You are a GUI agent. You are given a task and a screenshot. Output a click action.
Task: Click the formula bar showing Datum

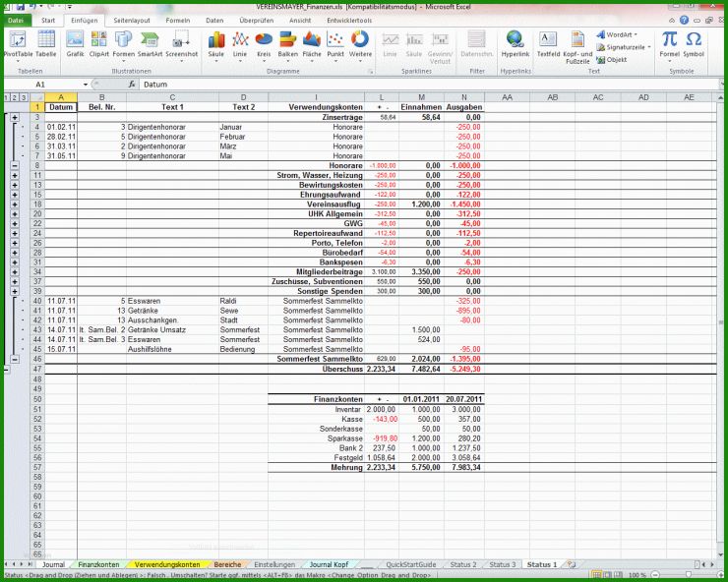(427, 85)
